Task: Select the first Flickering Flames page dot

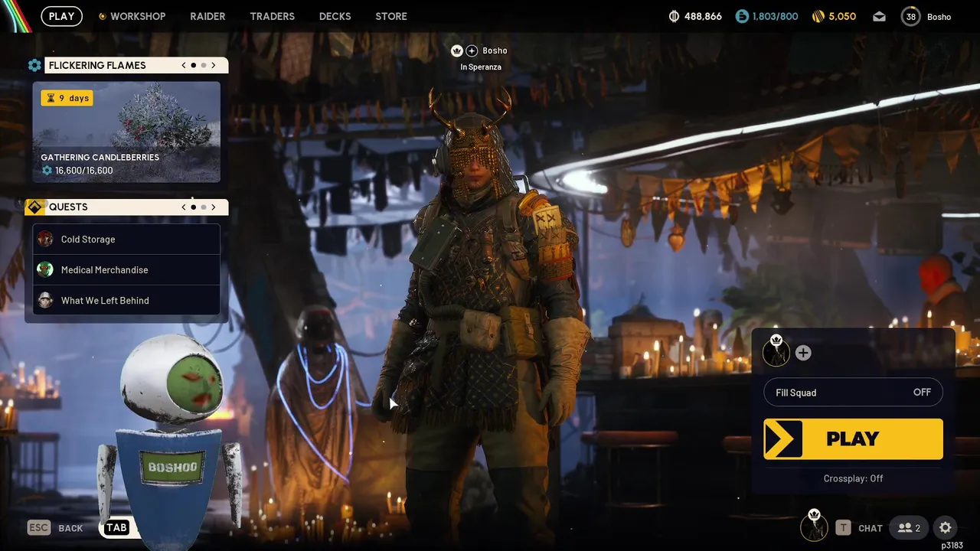Action: [193, 65]
